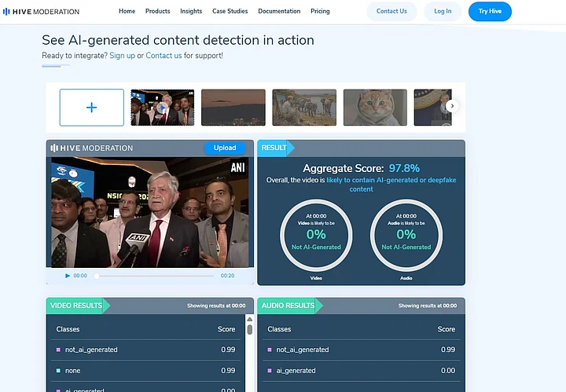Click play icon on selected ANI thumbnail
This screenshot has height=392, width=566.
[x=163, y=108]
